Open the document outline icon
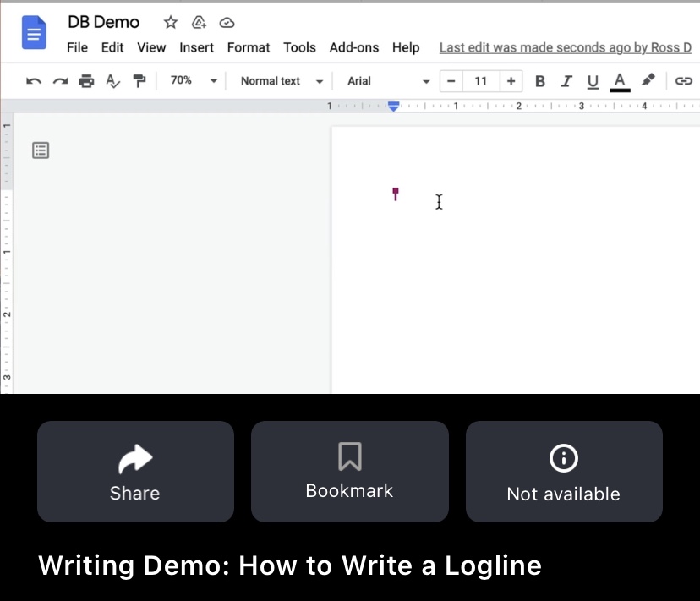700x601 pixels. tap(41, 150)
